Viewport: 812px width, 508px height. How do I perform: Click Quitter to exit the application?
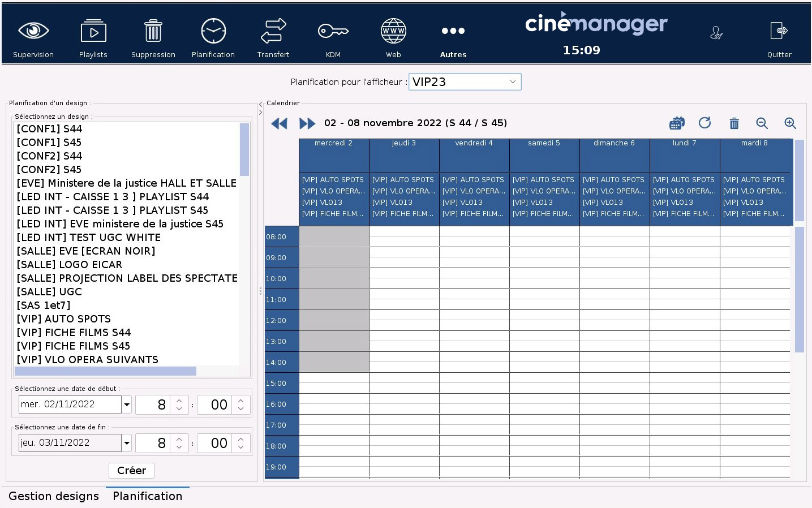point(779,38)
